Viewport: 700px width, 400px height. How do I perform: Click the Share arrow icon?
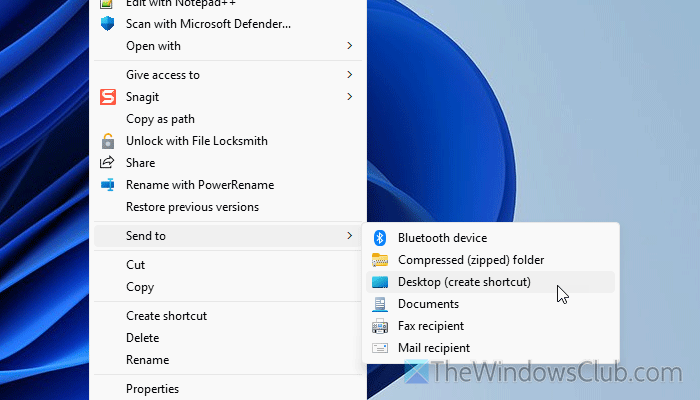tap(108, 163)
